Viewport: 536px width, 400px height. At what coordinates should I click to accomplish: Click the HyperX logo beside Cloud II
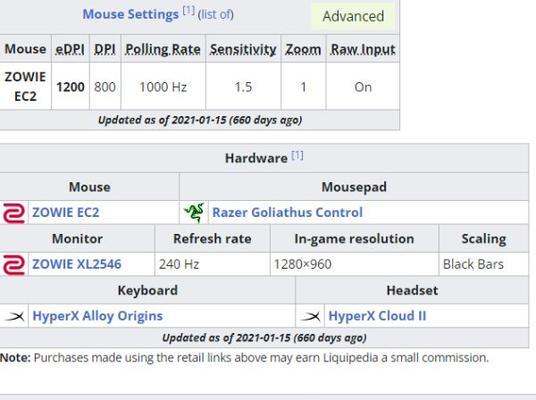click(x=310, y=316)
